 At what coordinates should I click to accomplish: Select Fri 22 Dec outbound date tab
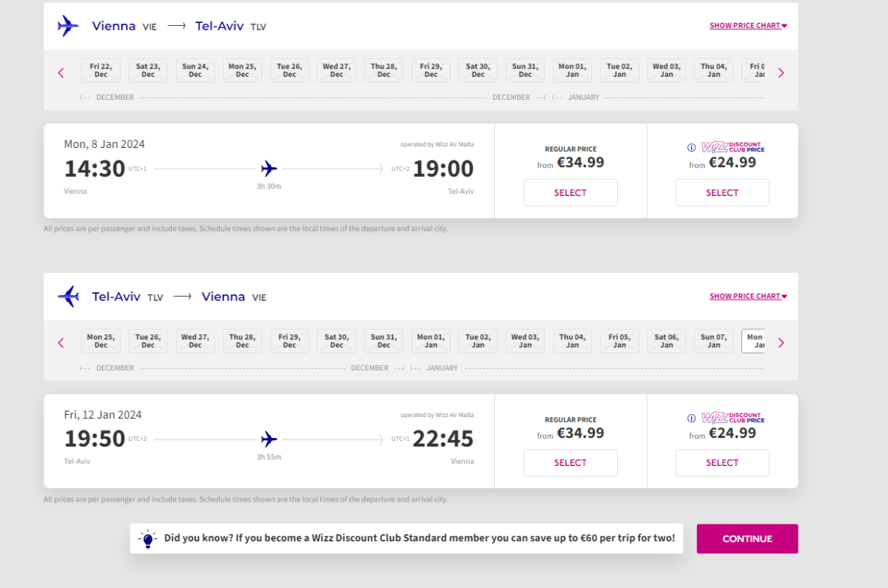(101, 70)
